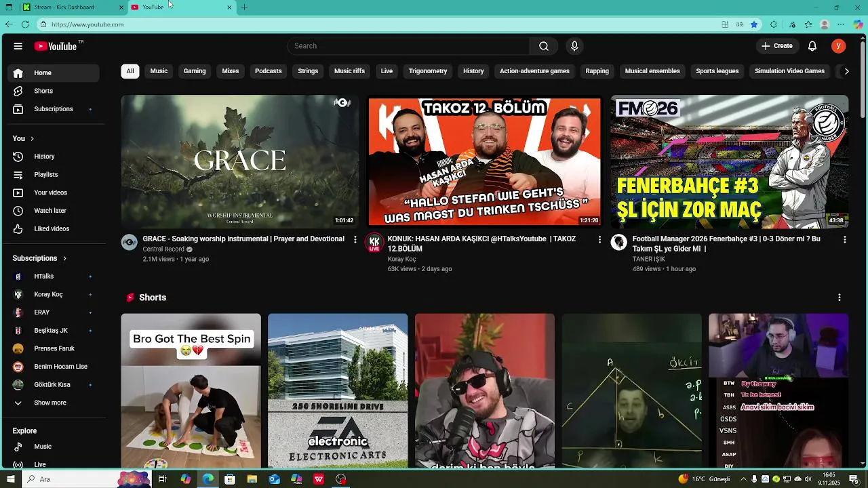Open Playlists in the sidebar
Viewport: 868px width, 488px height.
(x=54, y=175)
